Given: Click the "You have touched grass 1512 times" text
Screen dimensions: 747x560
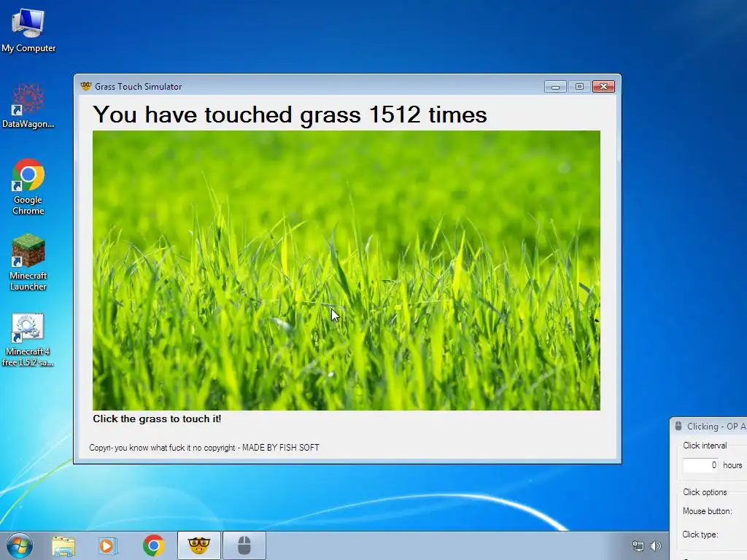Looking at the screenshot, I should point(290,114).
